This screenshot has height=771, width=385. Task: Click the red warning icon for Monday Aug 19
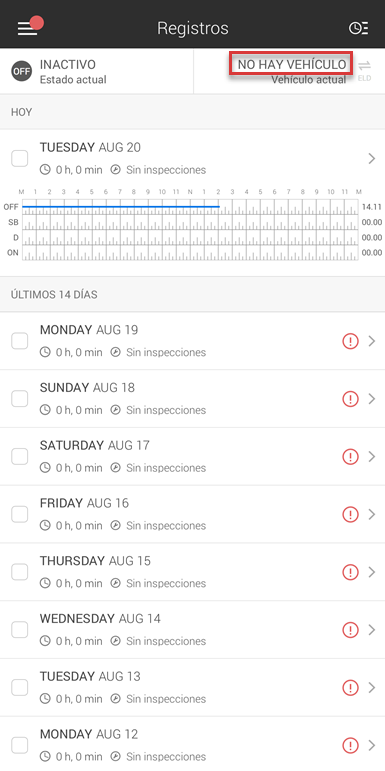click(350, 341)
